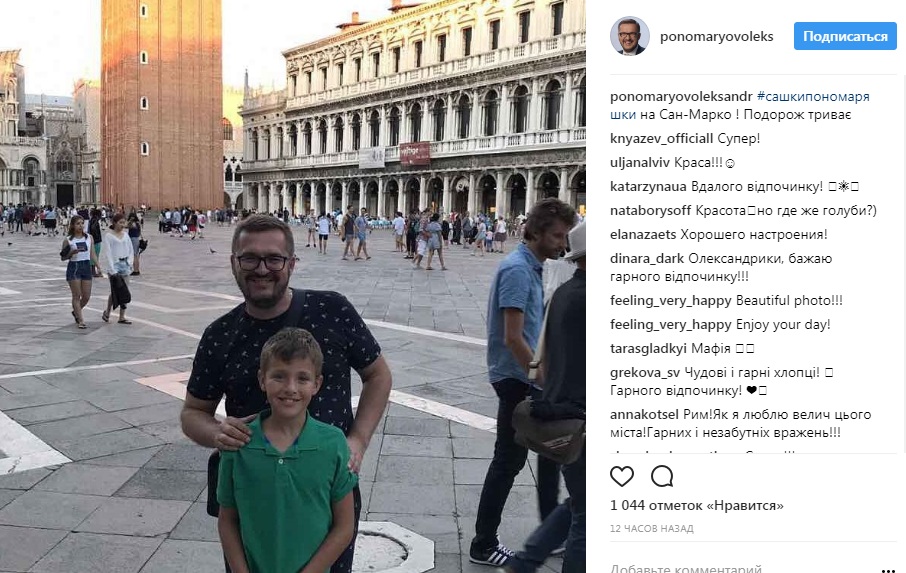Follow via the blue Подписаться button

click(x=845, y=36)
